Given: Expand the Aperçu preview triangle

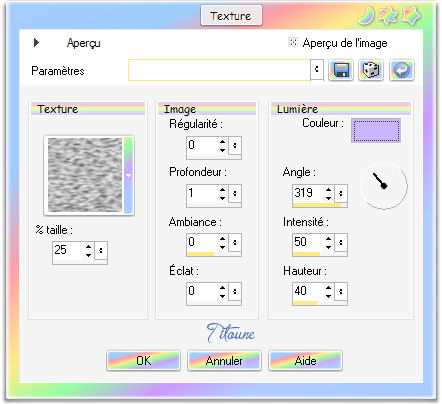Looking at the screenshot, I should 36,42.
